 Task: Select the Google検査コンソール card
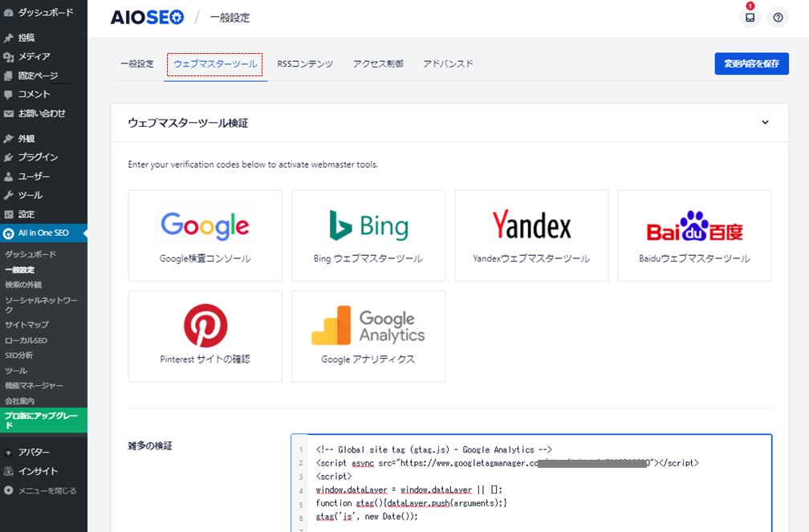205,235
